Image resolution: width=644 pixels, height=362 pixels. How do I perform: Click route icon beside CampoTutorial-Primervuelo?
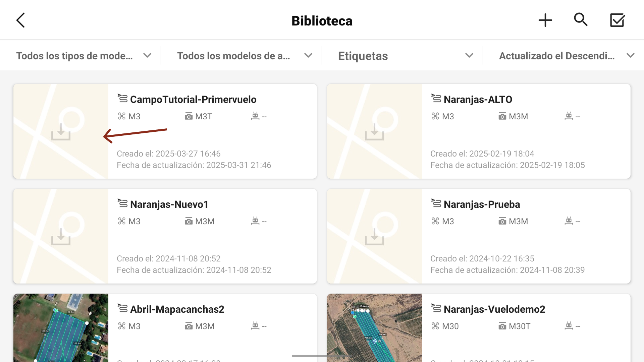click(x=122, y=98)
